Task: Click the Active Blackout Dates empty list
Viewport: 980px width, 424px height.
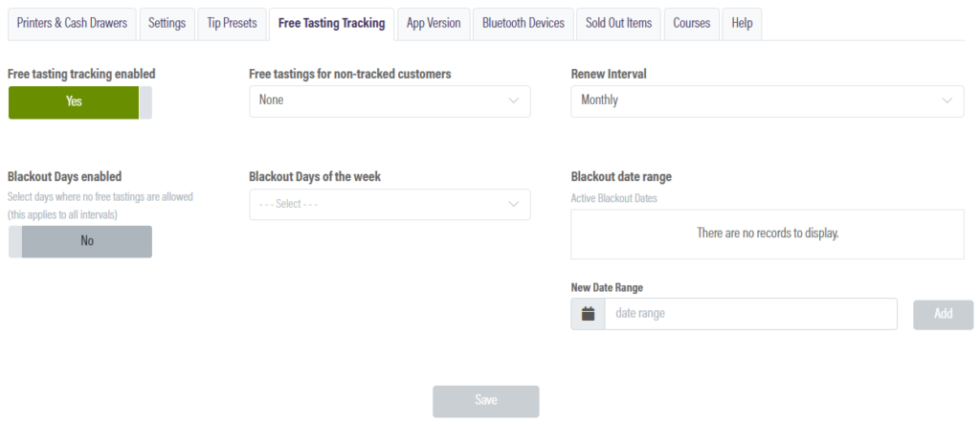Action: click(x=768, y=234)
